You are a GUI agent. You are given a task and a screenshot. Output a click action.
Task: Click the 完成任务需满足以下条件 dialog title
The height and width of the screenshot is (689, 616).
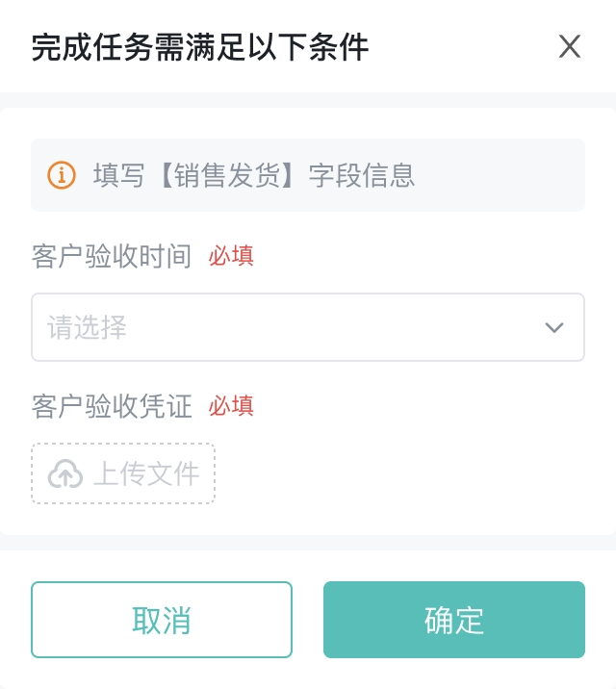pyautogui.click(x=200, y=47)
